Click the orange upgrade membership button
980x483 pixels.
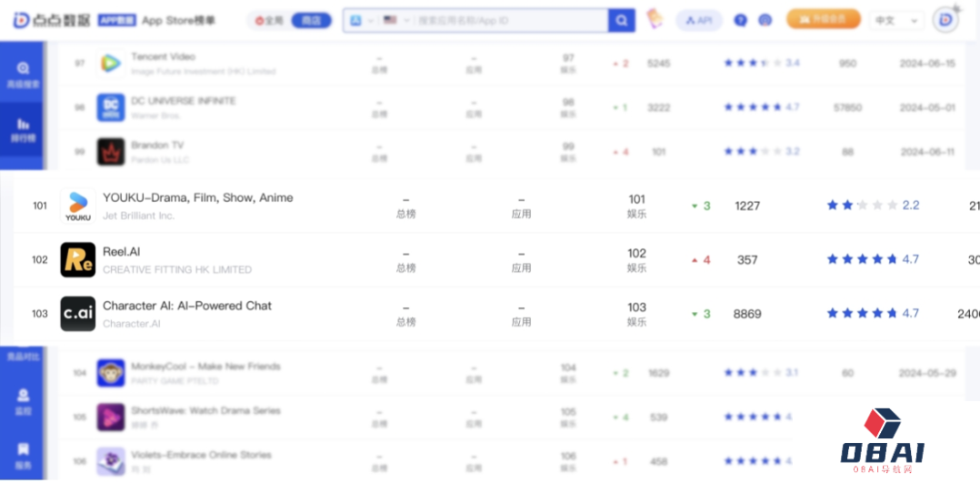(823, 19)
